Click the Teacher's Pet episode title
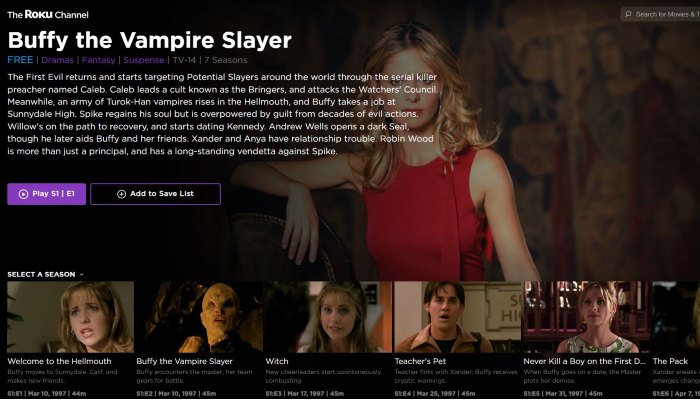Image resolution: width=700 pixels, height=400 pixels. point(420,361)
